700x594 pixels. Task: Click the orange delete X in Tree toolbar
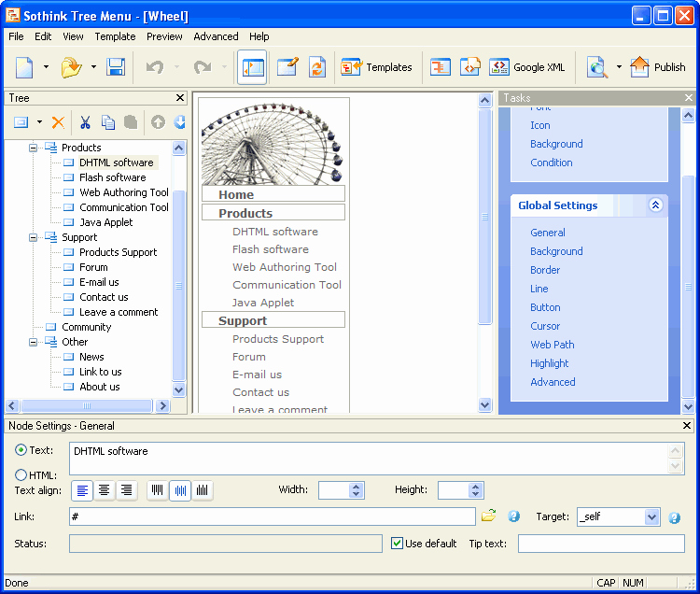tap(58, 122)
